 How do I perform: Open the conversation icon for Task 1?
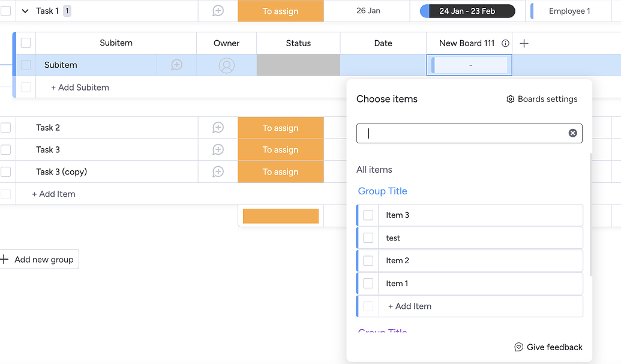(x=218, y=11)
